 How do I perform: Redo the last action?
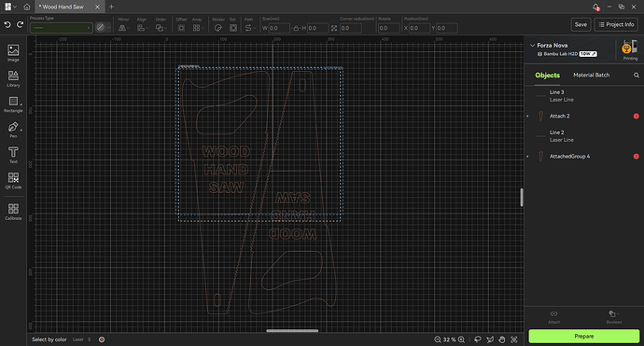(x=20, y=24)
